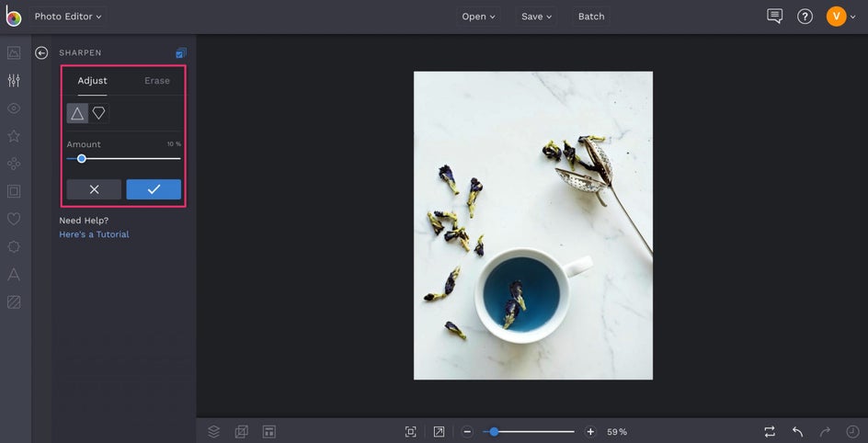Viewport: 868px width, 443px height.
Task: Open the Touch Up eye icon
Action: pyautogui.click(x=14, y=108)
